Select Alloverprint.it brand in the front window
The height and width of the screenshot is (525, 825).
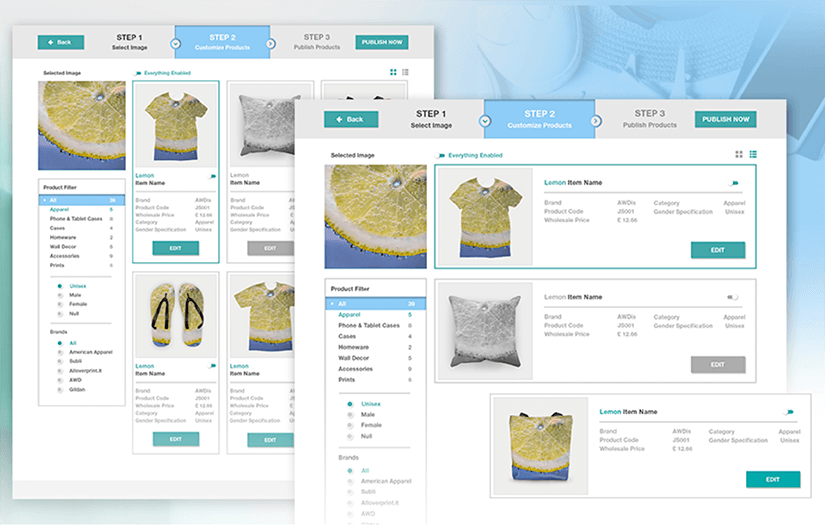pyautogui.click(x=350, y=503)
